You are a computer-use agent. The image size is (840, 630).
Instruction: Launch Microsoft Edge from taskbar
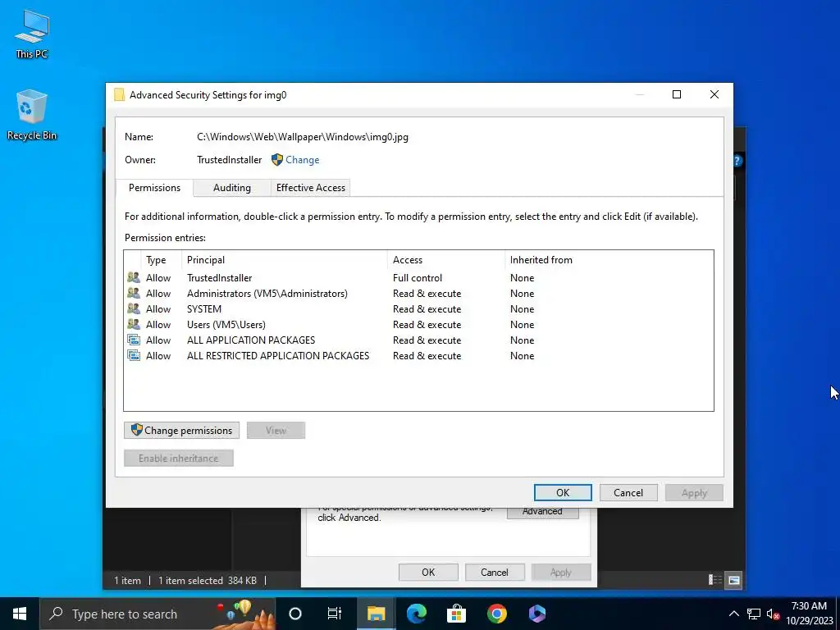pyautogui.click(x=416, y=614)
